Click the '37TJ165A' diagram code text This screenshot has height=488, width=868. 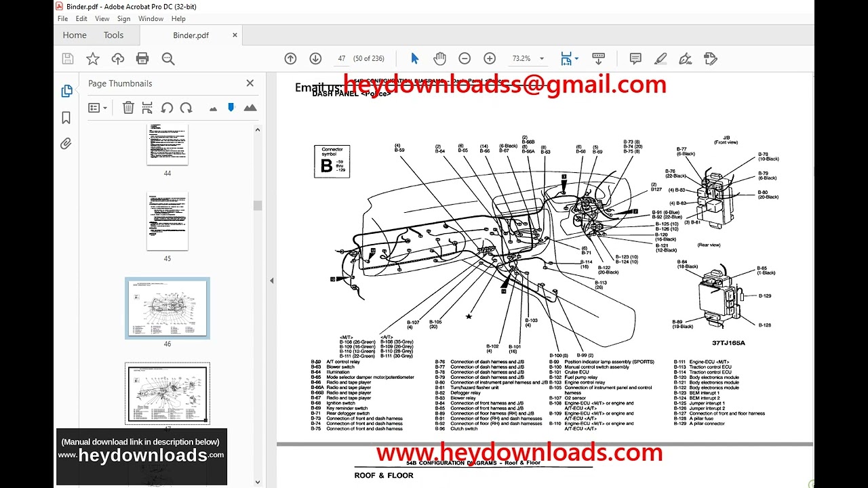coord(728,343)
